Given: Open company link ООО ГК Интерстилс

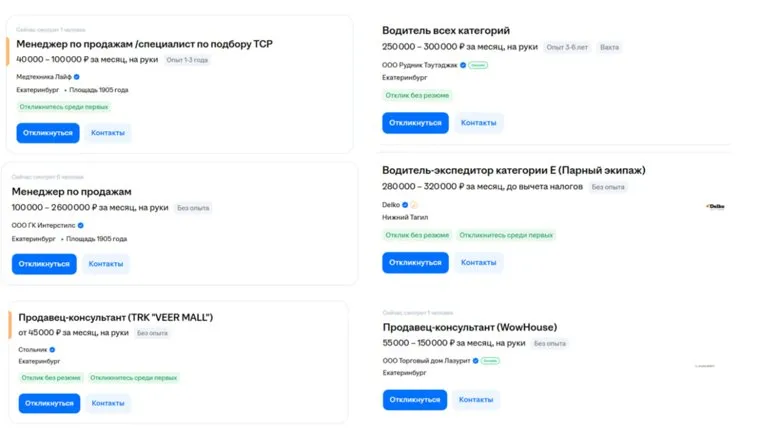Looking at the screenshot, I should [x=43, y=225].
